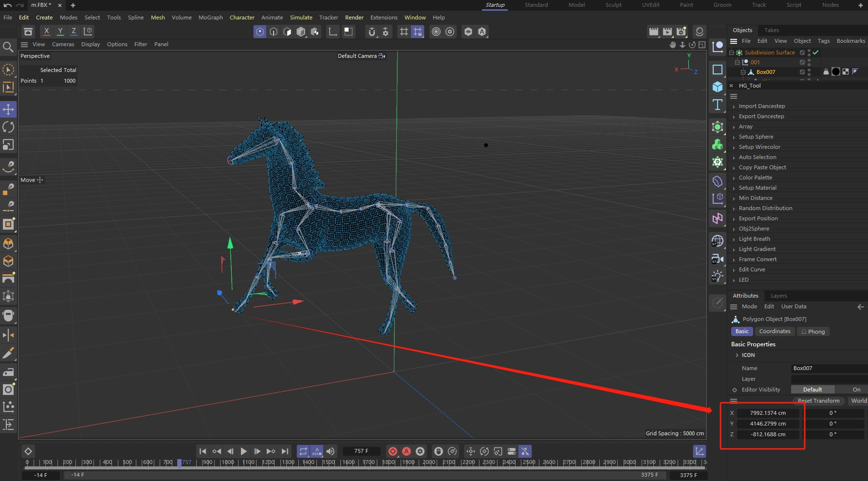Add a Camera object from palette
The image size is (868, 481).
click(x=718, y=259)
